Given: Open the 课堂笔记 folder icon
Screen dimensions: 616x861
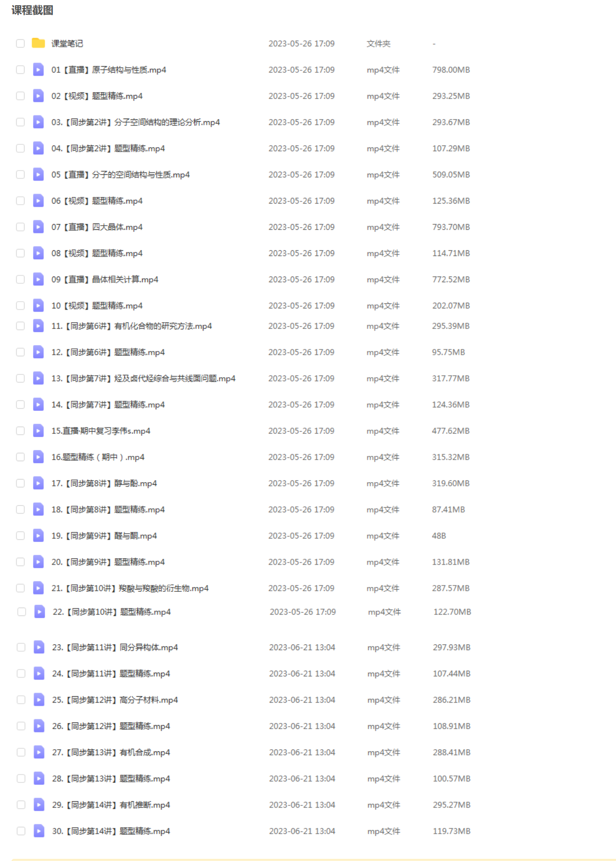Looking at the screenshot, I should [38, 43].
